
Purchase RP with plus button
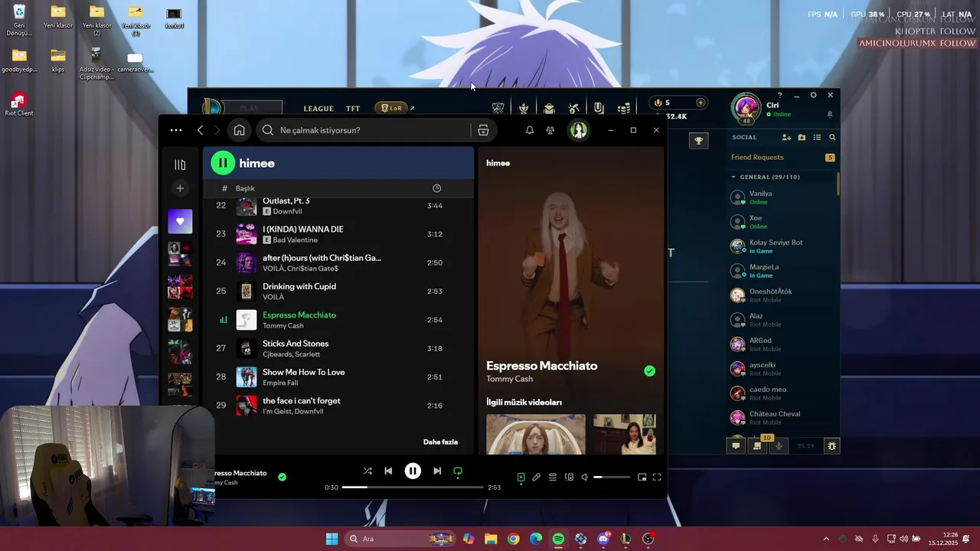click(x=700, y=103)
